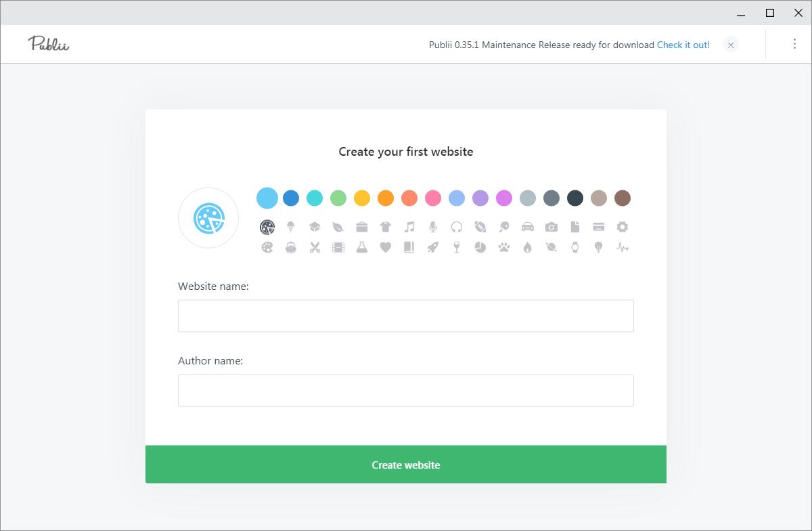Choose the camera icon for the website
The width and height of the screenshot is (812, 531).
(551, 228)
